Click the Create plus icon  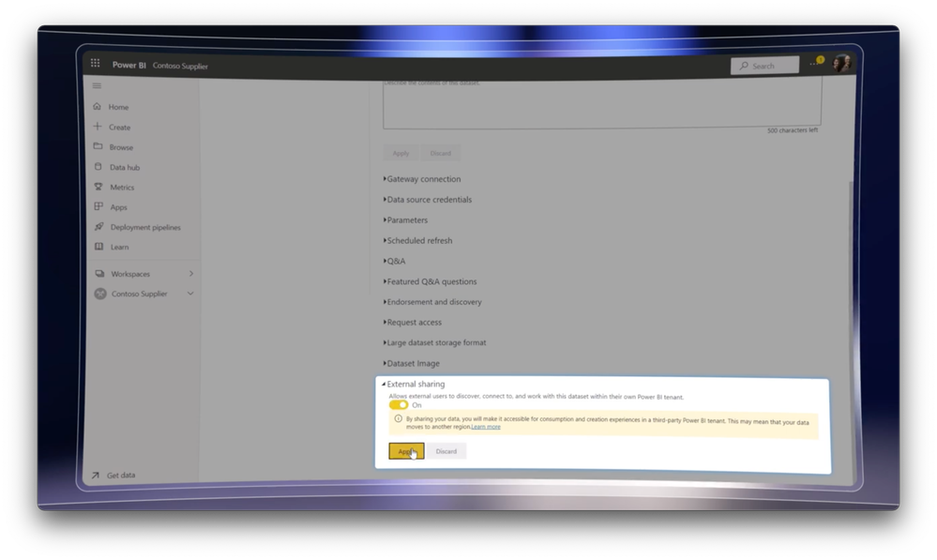click(98, 126)
